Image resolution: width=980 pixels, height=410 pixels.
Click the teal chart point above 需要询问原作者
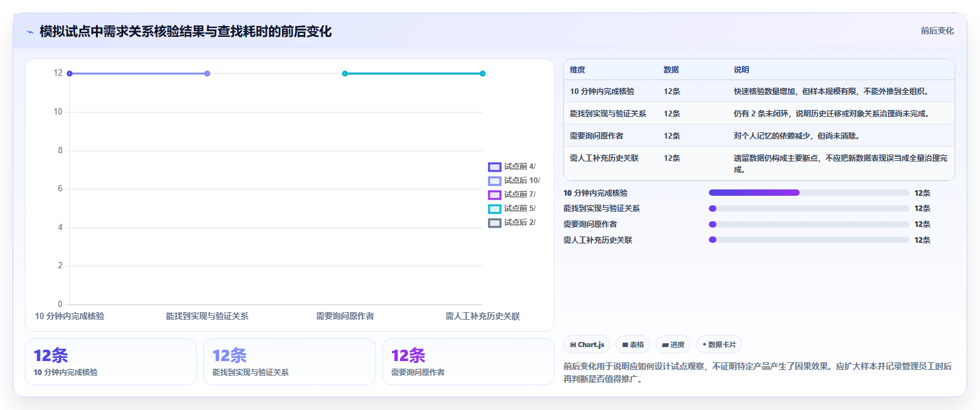(x=345, y=74)
